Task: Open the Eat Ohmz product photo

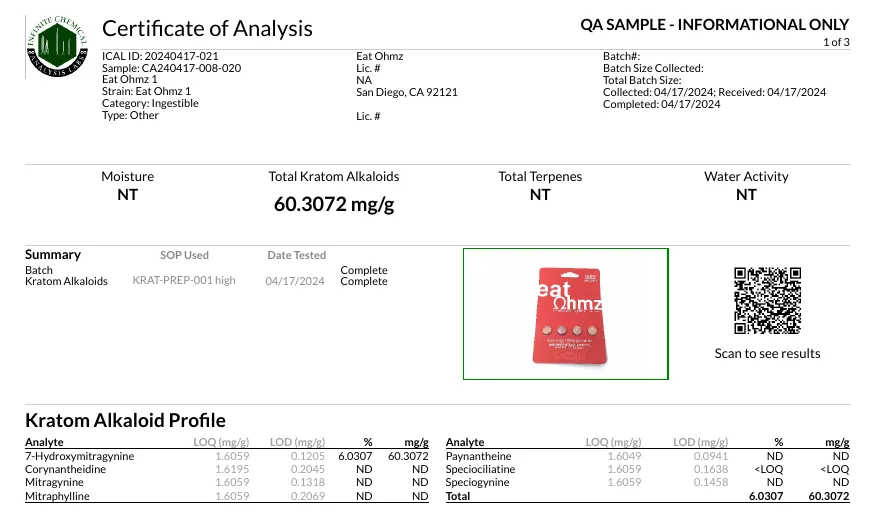Action: click(x=566, y=314)
